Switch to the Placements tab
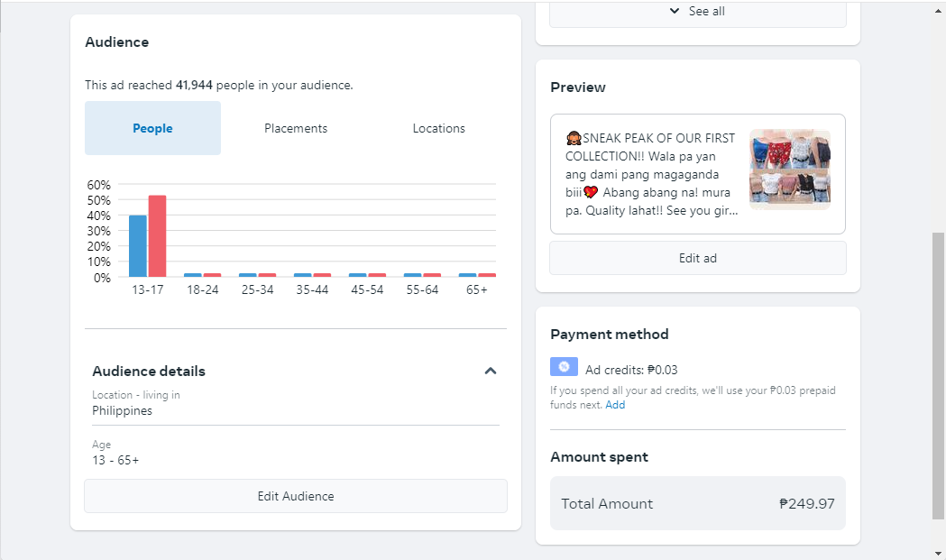The image size is (946, 560). (x=296, y=128)
